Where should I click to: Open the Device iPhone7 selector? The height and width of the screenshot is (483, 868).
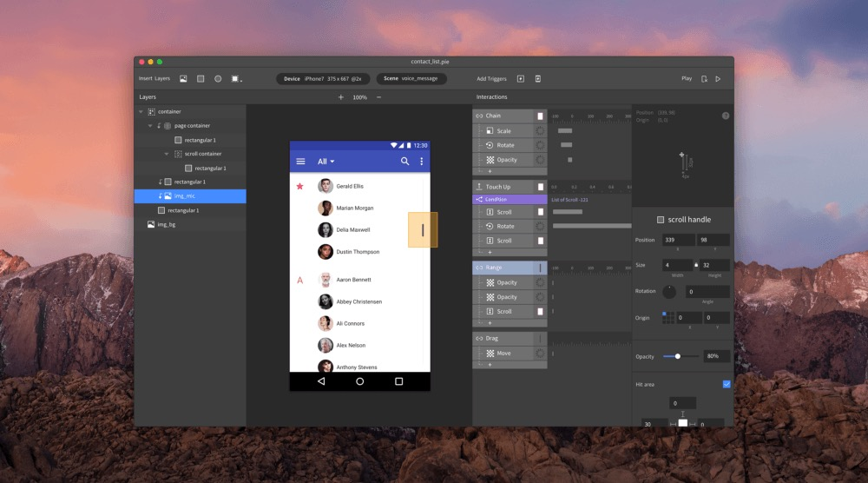click(x=323, y=79)
